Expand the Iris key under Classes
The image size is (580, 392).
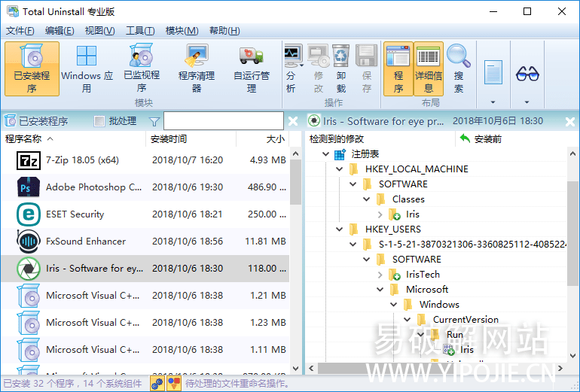pos(380,214)
